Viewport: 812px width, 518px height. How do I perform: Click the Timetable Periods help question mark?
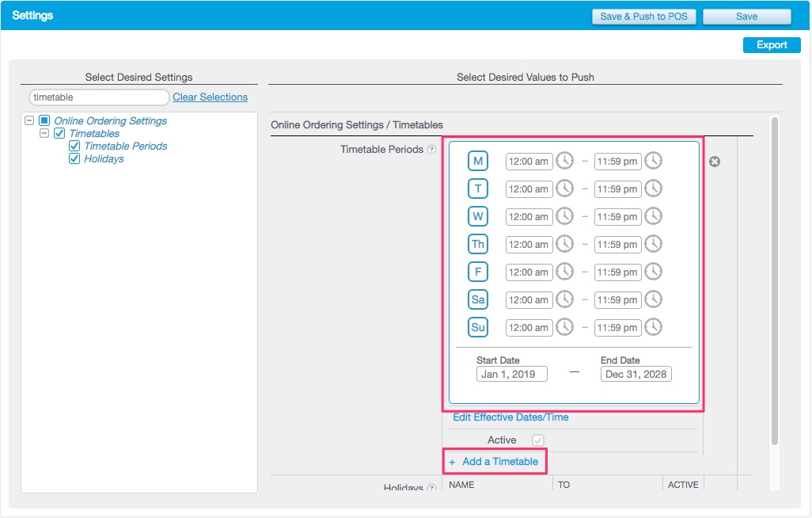tap(432, 149)
